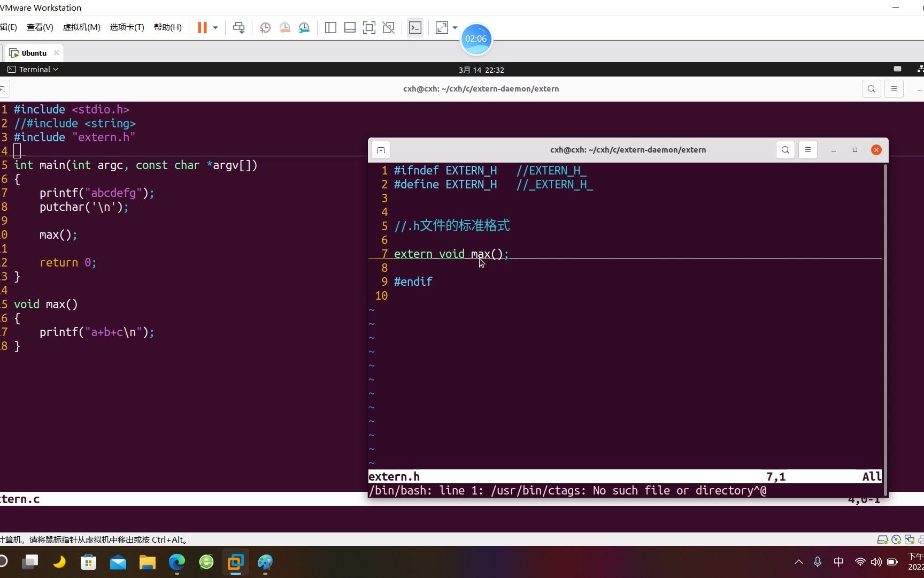Click the '#ifndef EXTERN_H' line
The height and width of the screenshot is (578, 924).
pyautogui.click(x=445, y=170)
